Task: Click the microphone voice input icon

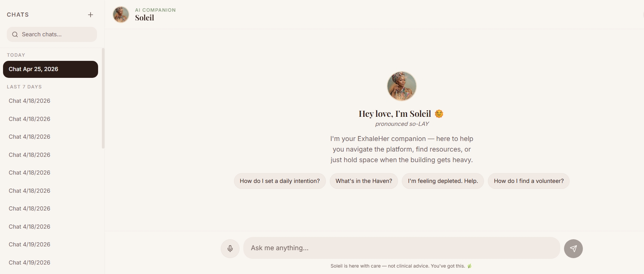Action: pyautogui.click(x=230, y=248)
